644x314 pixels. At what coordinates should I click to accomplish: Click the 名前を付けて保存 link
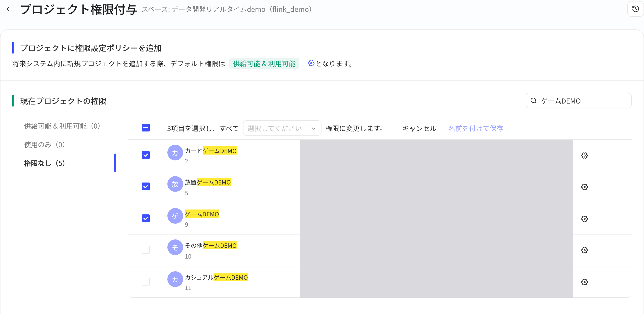pyautogui.click(x=475, y=128)
